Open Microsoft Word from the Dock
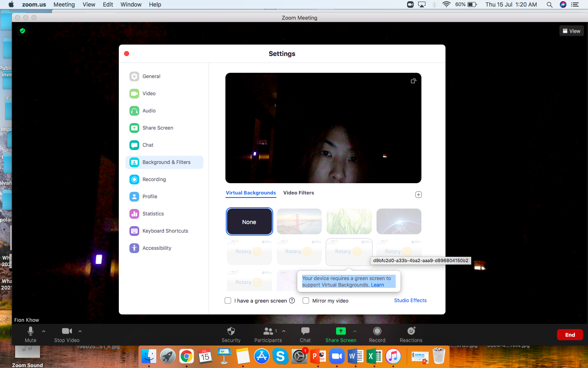 tap(356, 356)
